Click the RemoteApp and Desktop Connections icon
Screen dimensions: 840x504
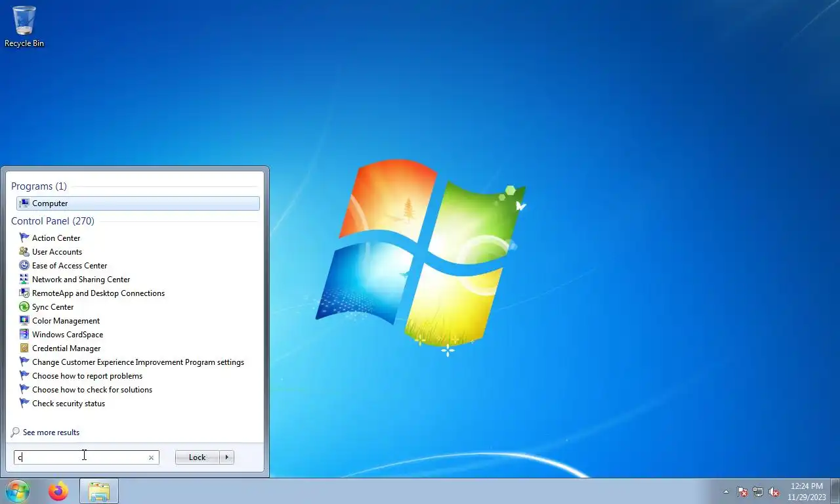point(24,293)
